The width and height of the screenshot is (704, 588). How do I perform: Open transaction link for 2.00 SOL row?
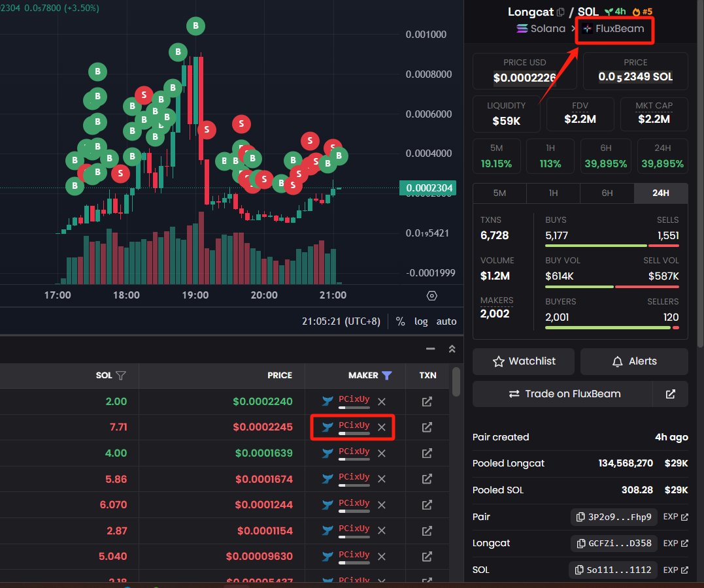pos(427,401)
